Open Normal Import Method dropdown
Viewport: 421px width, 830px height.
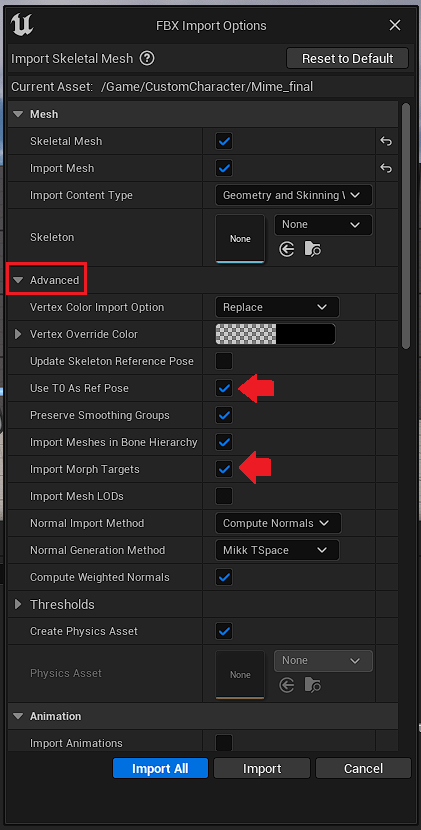tap(278, 523)
